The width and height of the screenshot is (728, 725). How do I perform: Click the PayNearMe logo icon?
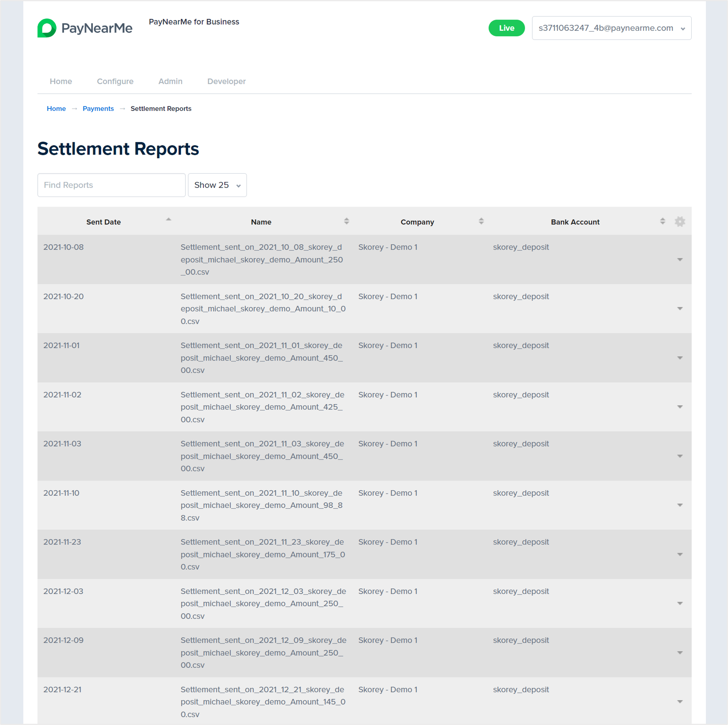(47, 28)
